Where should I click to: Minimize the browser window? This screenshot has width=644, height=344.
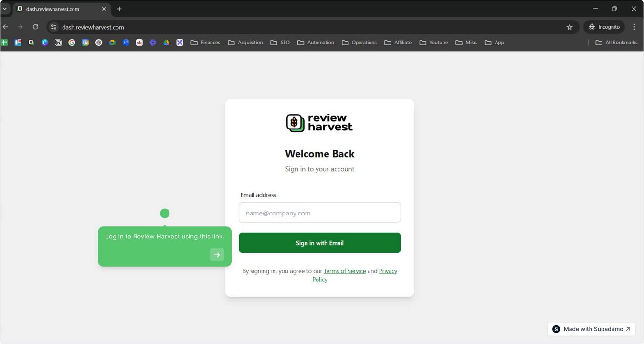[x=595, y=9]
